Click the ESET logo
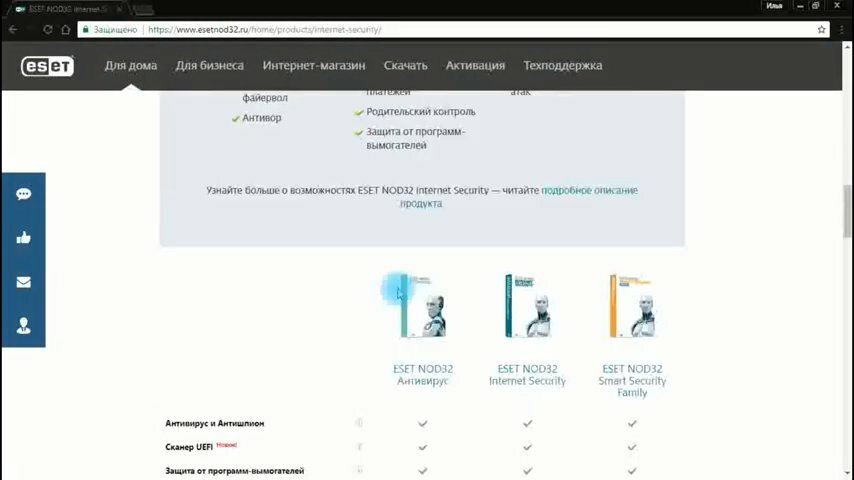Screen dimensions: 854x480 click(47, 66)
